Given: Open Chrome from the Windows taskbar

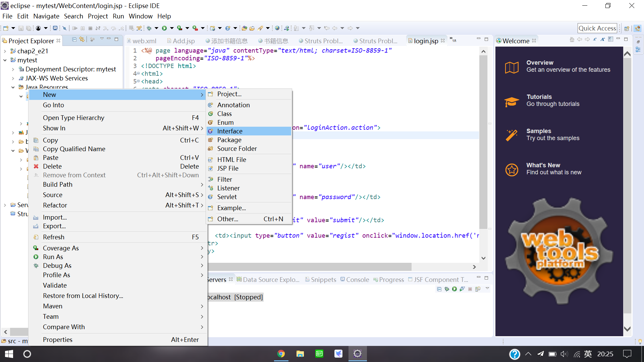Looking at the screenshot, I should click(281, 354).
